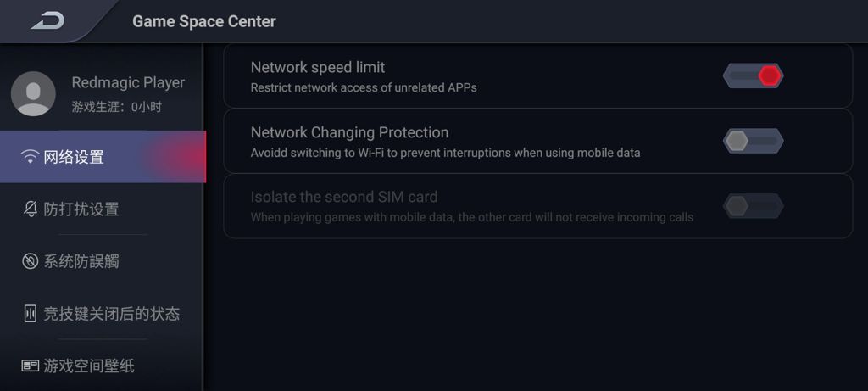Click the Game Space Center title
Screen dimensions: 868x391
pos(203,21)
